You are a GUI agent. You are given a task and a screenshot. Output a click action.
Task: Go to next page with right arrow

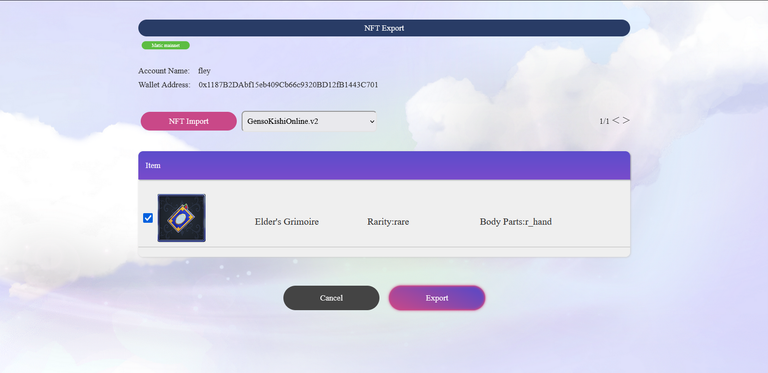point(626,120)
